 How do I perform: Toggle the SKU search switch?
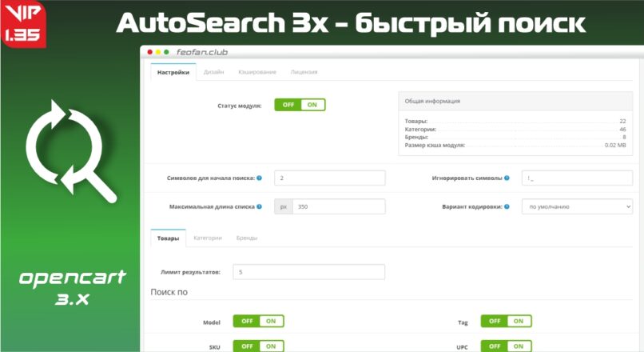click(x=258, y=346)
